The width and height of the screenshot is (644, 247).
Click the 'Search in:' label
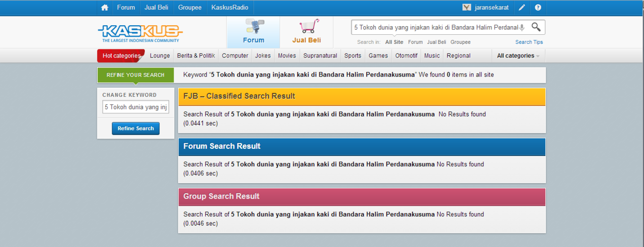[x=369, y=42]
